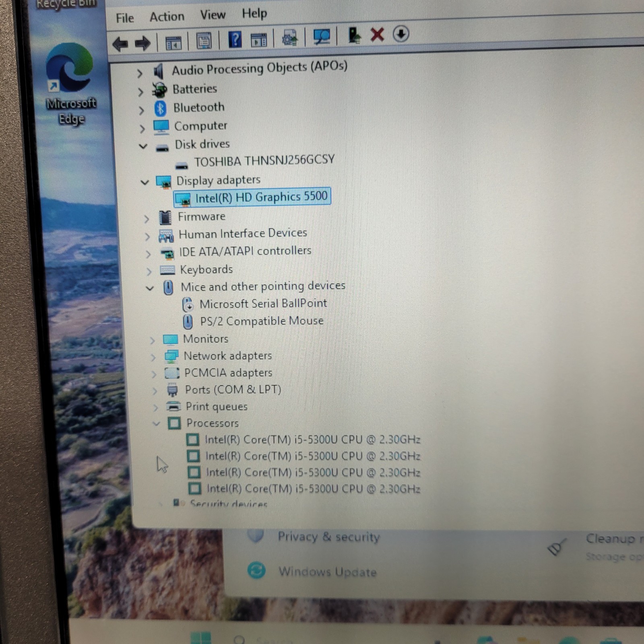The width and height of the screenshot is (644, 644).
Task: Expand IDE ATA/ATAPI controllers chevron
Action: (x=148, y=254)
